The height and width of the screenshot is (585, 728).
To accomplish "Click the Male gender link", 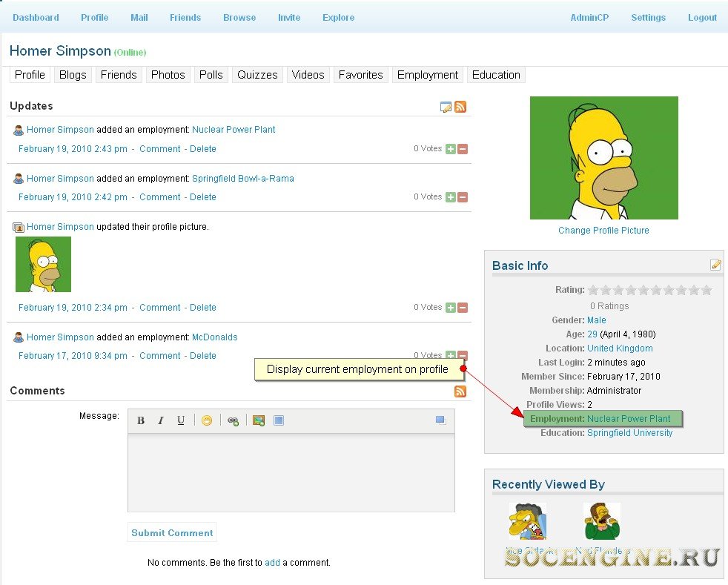I will click(596, 320).
